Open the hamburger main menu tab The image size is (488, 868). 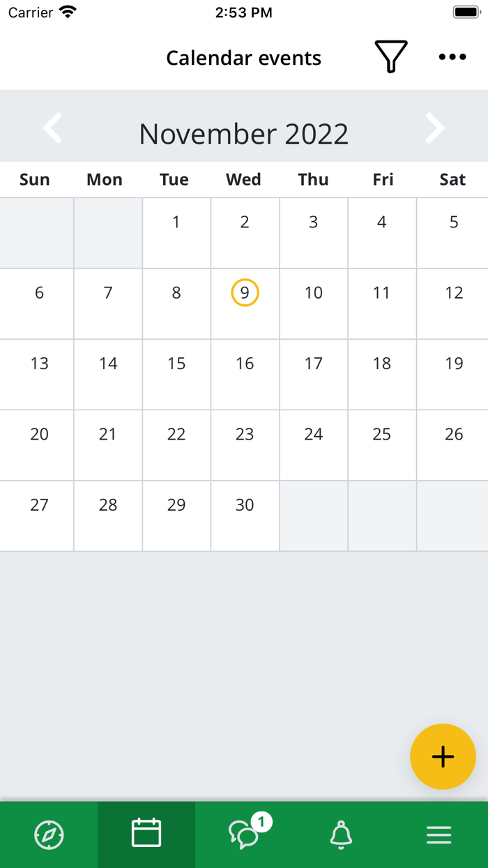(x=439, y=835)
